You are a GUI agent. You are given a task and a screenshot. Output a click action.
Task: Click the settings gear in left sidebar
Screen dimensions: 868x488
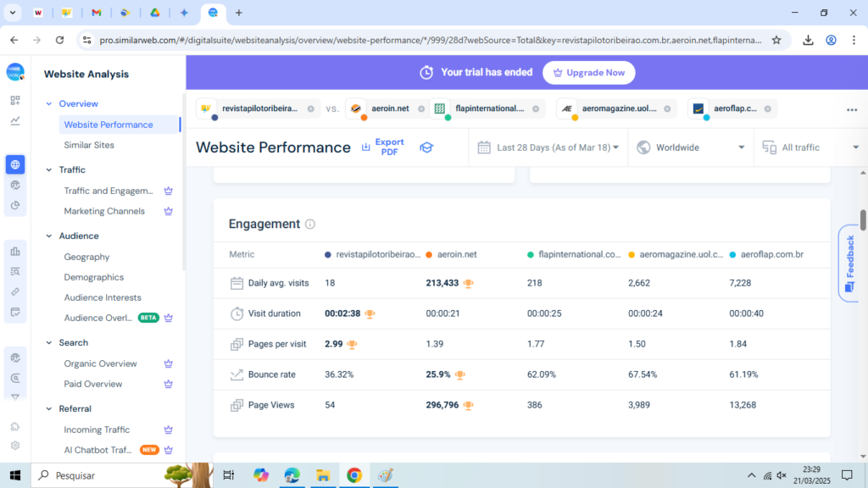pos(15,446)
